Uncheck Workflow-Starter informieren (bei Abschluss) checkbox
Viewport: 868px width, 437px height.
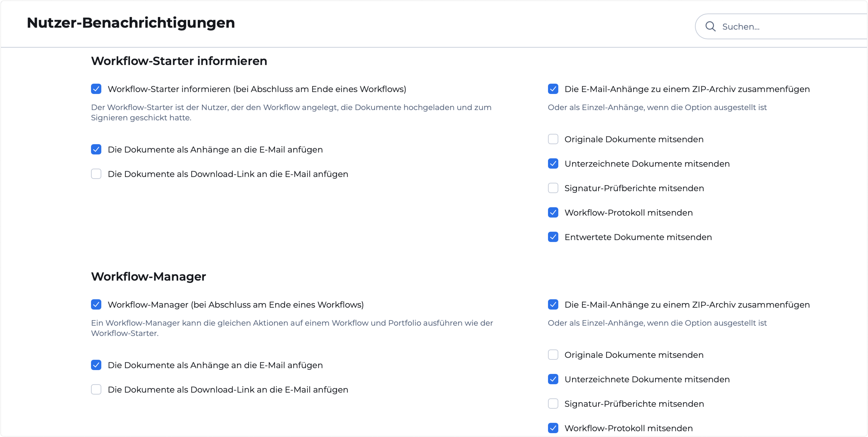(x=96, y=89)
